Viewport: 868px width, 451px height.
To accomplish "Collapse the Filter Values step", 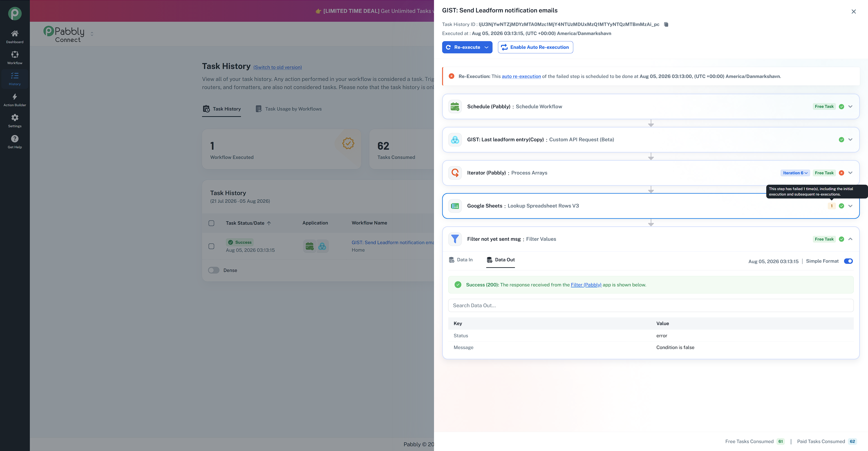I will pos(850,239).
